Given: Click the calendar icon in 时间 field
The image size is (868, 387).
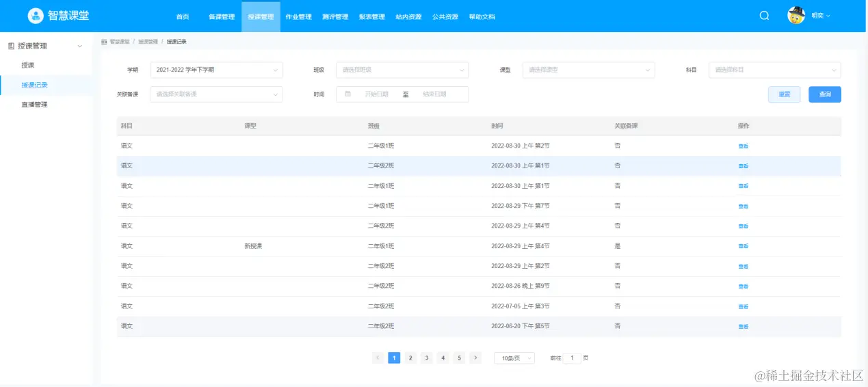Looking at the screenshot, I should pyautogui.click(x=347, y=94).
